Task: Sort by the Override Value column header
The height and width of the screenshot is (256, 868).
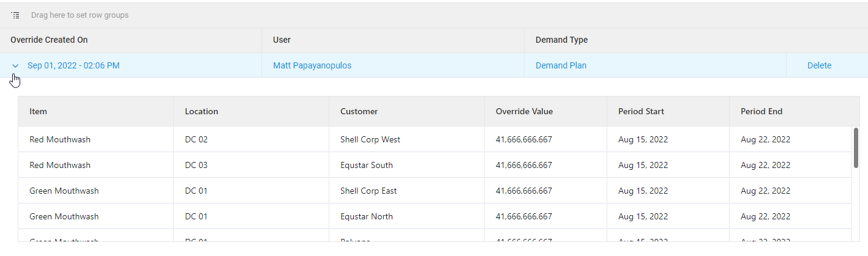Action: 524,111
